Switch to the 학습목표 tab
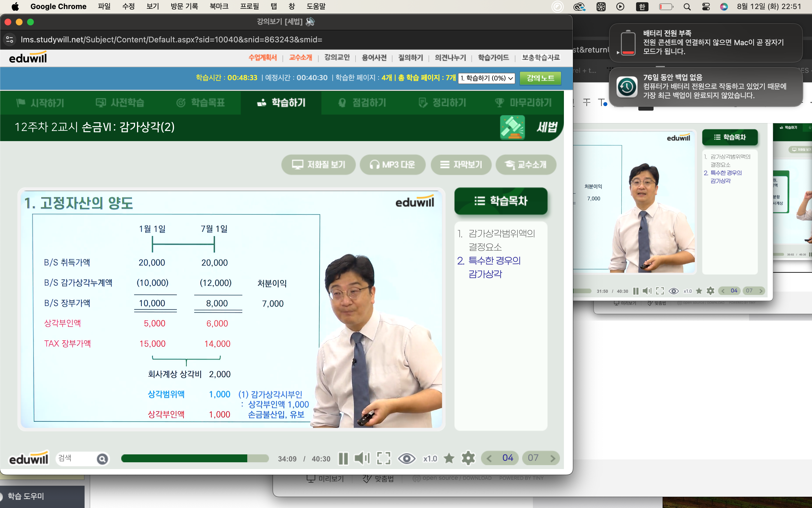Viewport: 812px width, 508px height. [201, 103]
